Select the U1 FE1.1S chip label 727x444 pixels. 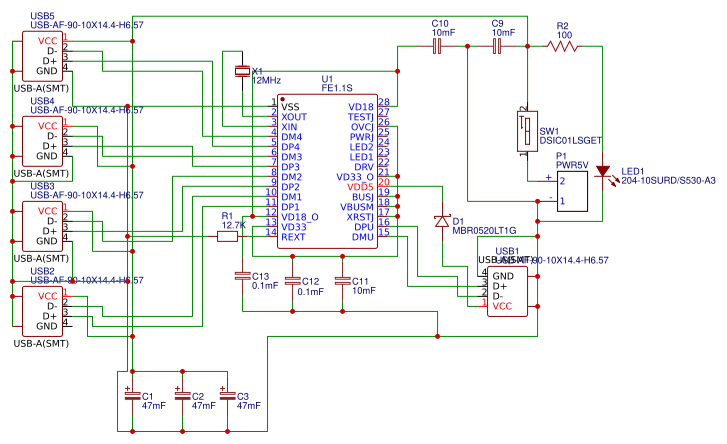pyautogui.click(x=337, y=83)
